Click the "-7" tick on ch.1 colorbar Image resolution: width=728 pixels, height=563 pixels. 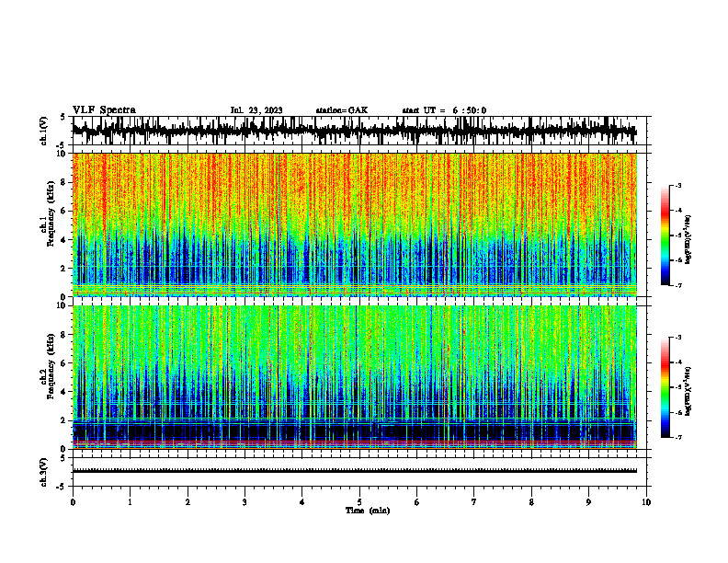click(x=678, y=285)
